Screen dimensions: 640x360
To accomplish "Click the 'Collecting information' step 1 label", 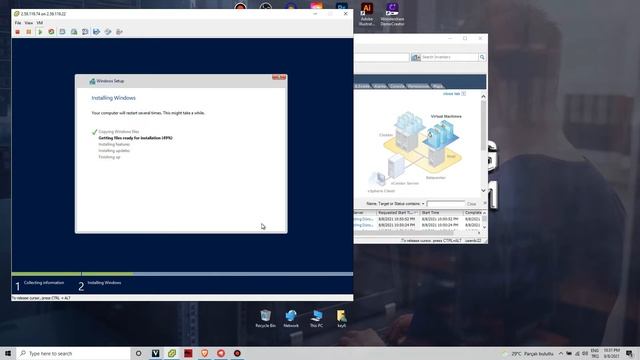I will (44, 282).
